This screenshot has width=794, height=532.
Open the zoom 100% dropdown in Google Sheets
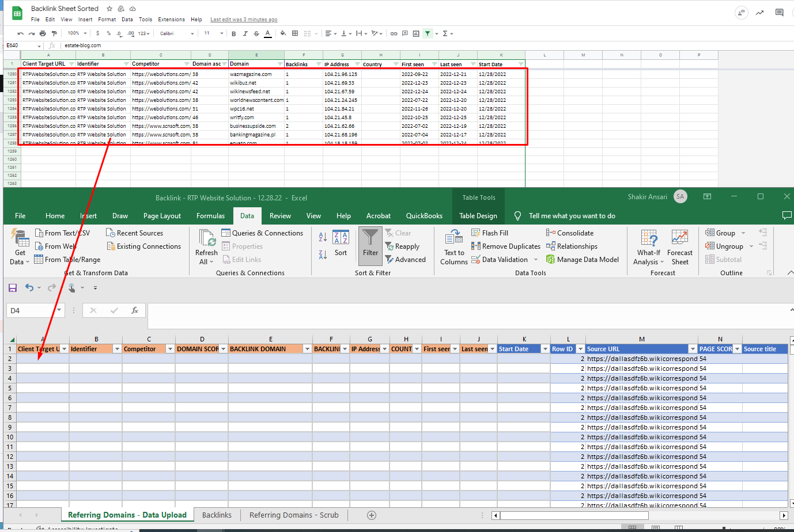[x=77, y=33]
